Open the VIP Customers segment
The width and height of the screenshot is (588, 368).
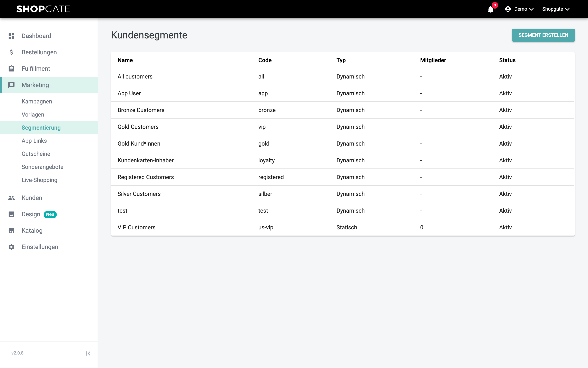(x=343, y=228)
